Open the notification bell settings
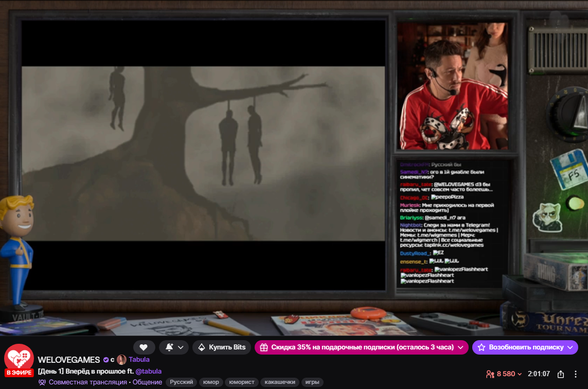 tap(174, 347)
